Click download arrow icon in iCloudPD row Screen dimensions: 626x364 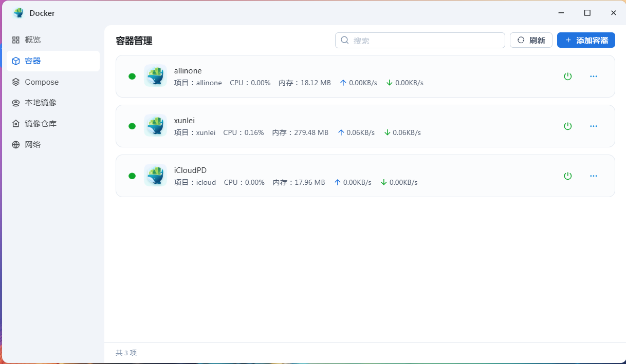pos(384,182)
